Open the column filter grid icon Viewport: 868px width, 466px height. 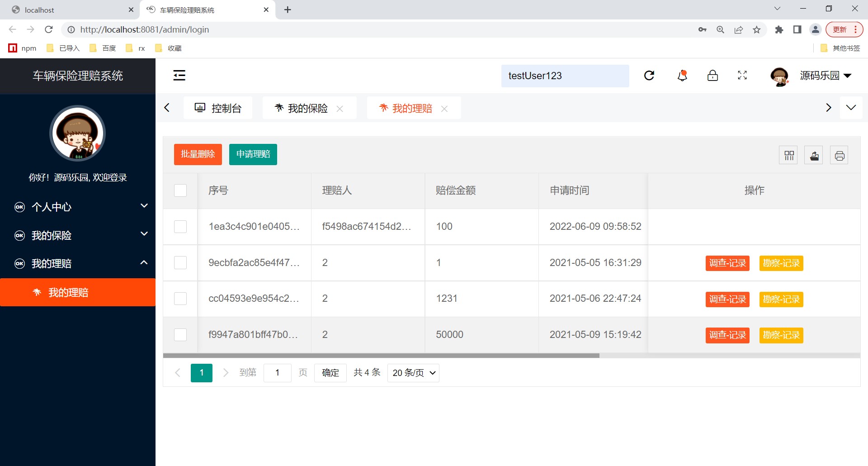(x=789, y=156)
